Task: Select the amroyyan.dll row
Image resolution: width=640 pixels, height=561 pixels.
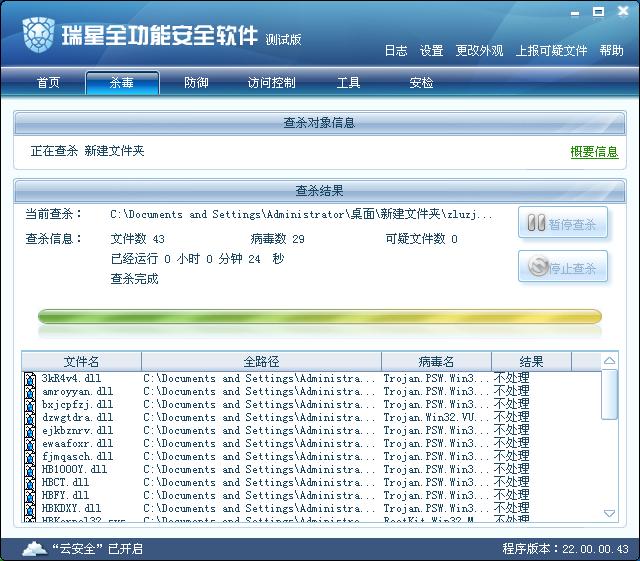Action: click(x=312, y=392)
